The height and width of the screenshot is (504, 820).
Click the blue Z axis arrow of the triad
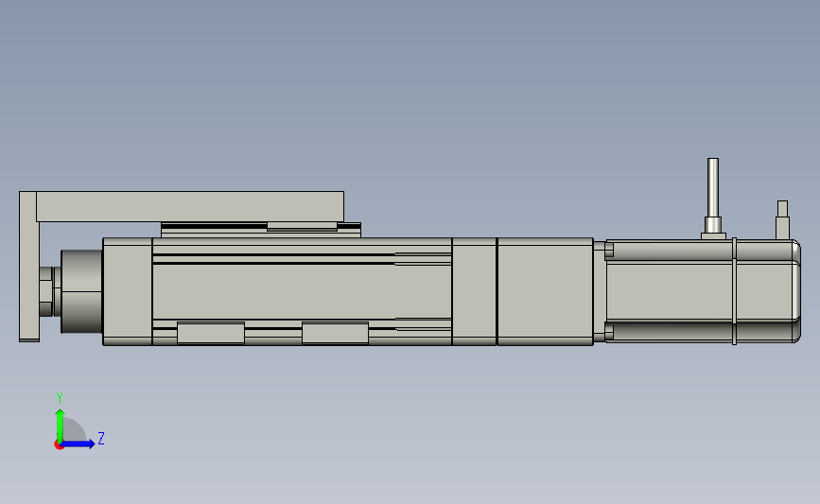tap(78, 444)
